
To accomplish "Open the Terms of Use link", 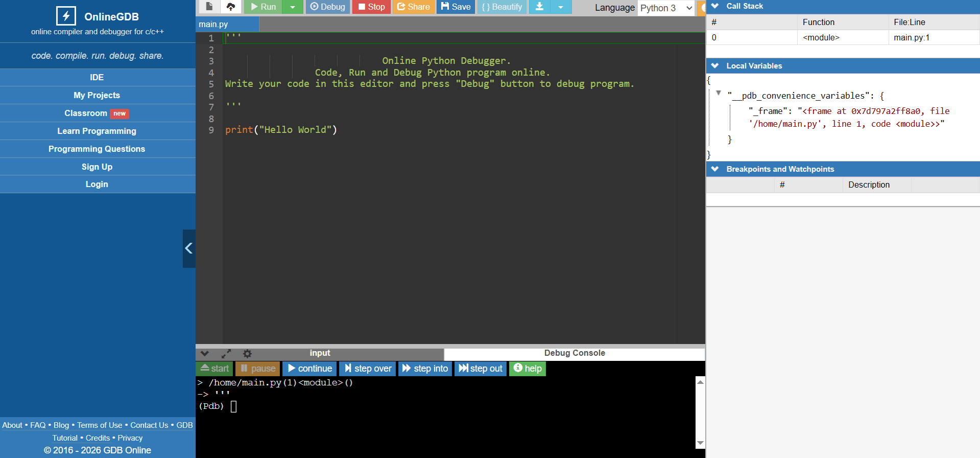I will click(100, 425).
